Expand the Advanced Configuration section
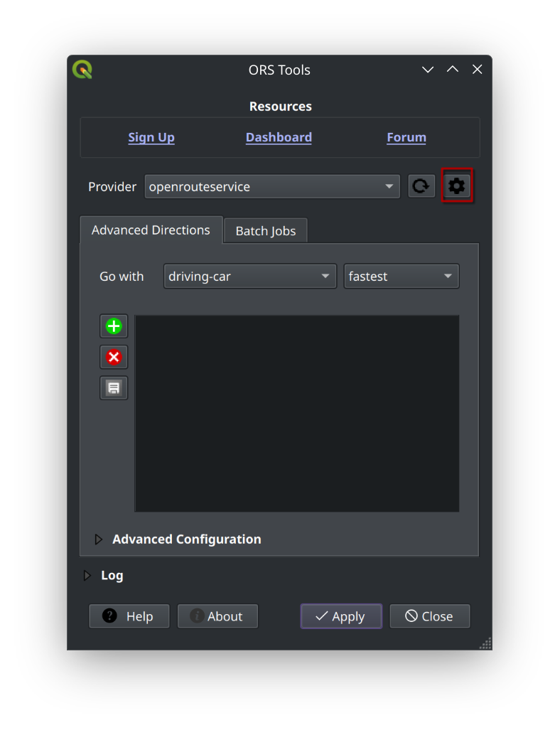Screen dimensions: 560x730 [99, 539]
